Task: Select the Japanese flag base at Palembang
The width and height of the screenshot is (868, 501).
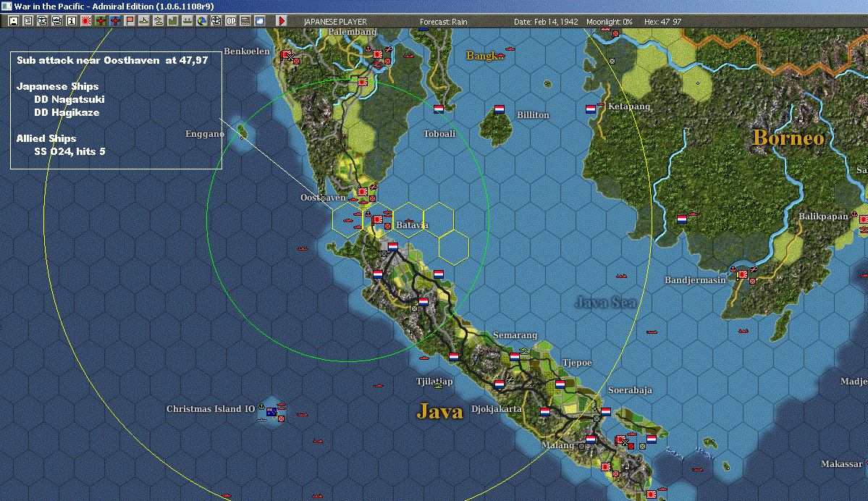Action: [378, 54]
